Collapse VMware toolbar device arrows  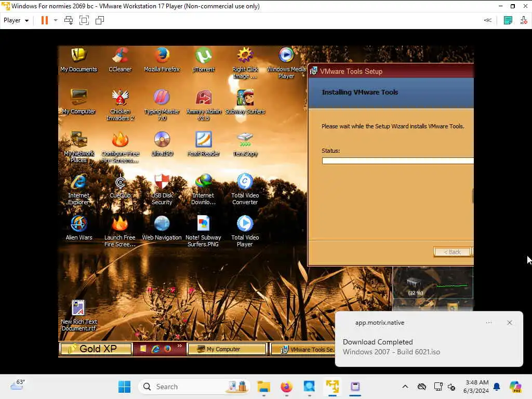click(487, 20)
